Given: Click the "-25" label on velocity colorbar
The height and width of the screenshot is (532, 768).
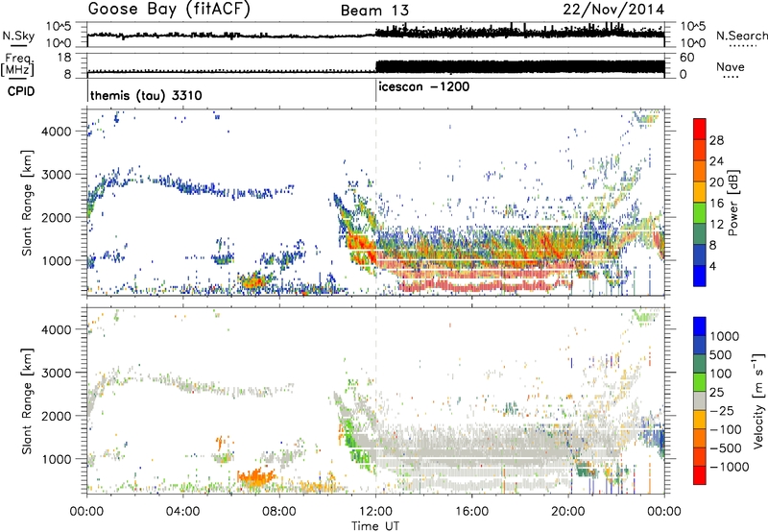Looking at the screenshot, I should coord(722,411).
